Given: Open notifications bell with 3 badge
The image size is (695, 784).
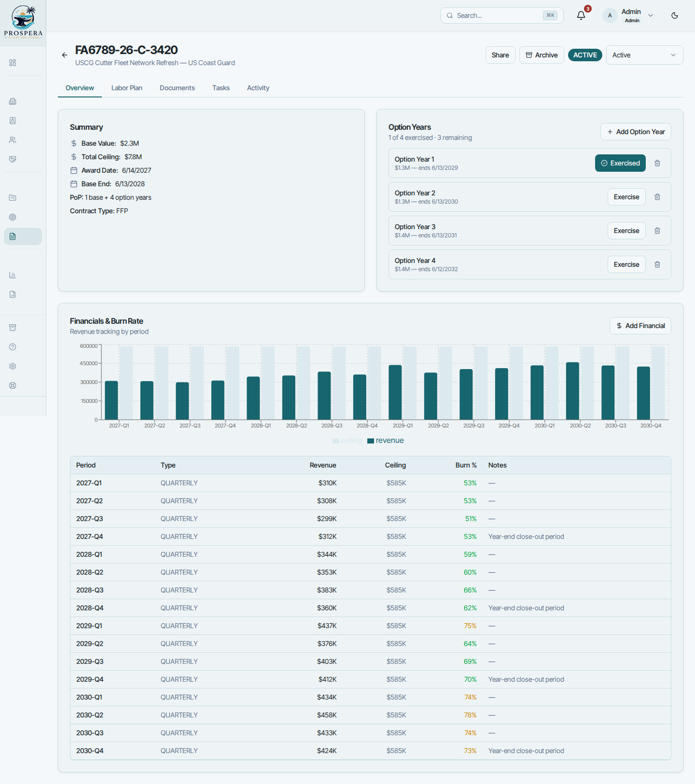Looking at the screenshot, I should coord(581,15).
